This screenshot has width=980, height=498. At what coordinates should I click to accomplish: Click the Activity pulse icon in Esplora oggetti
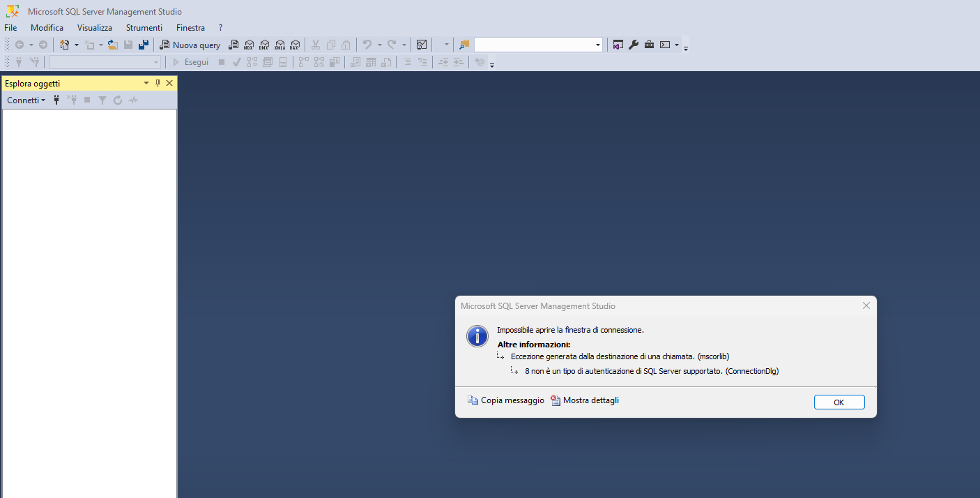click(133, 100)
